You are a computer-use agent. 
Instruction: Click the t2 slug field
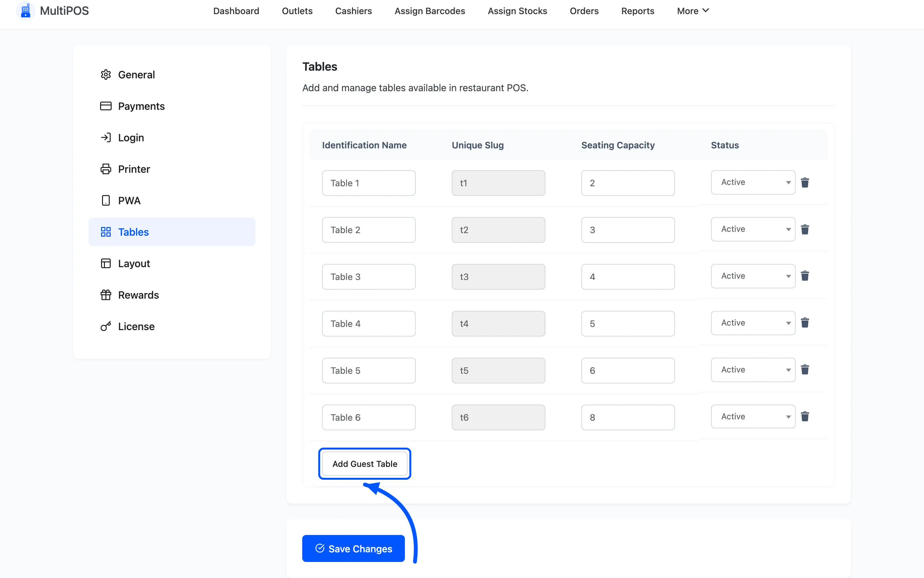[x=498, y=230]
